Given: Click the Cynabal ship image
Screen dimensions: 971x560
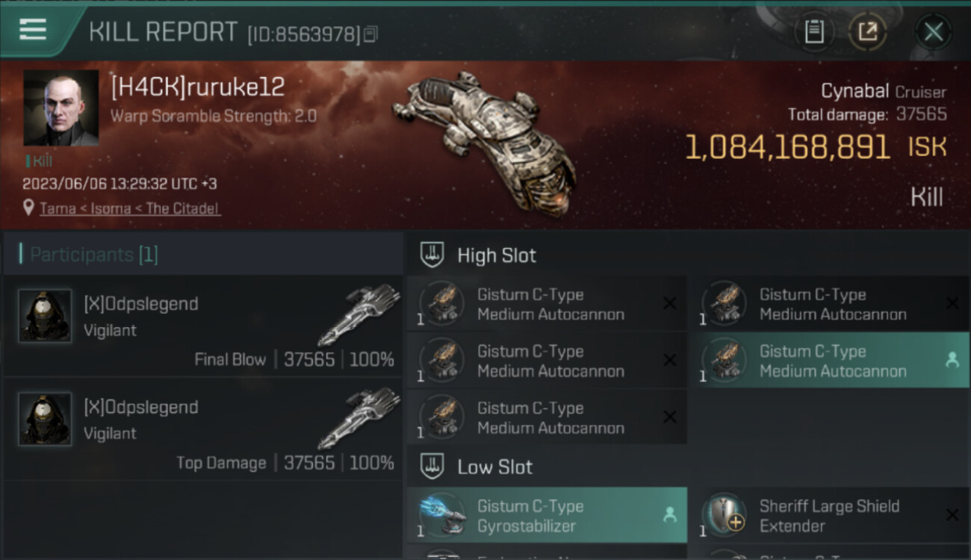Looking at the screenshot, I should 485,142.
